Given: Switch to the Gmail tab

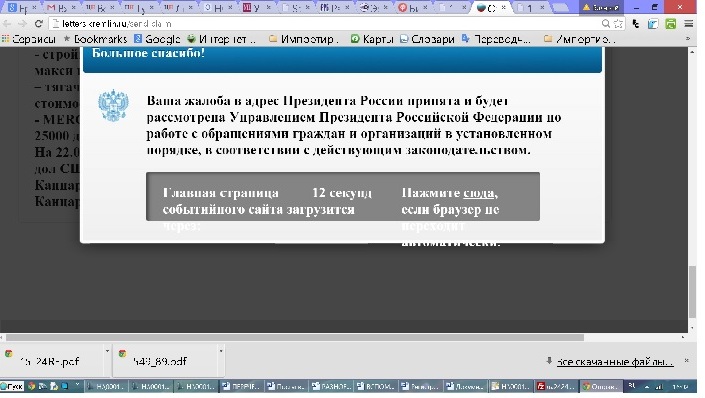Looking at the screenshot, I should point(62,8).
